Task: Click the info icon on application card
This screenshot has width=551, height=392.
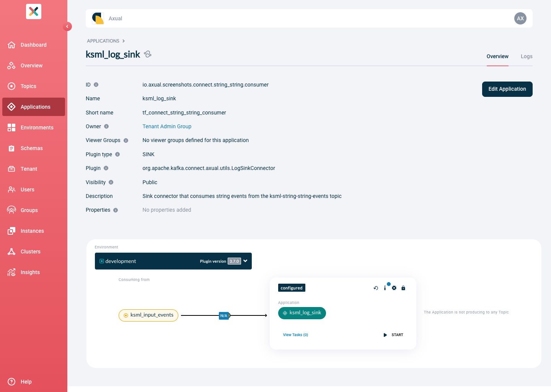Action: pyautogui.click(x=385, y=288)
